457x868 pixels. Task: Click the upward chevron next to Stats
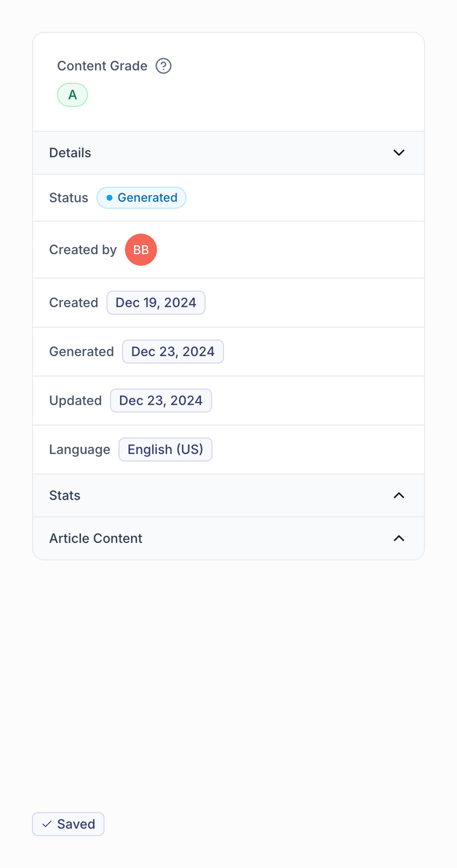[399, 496]
